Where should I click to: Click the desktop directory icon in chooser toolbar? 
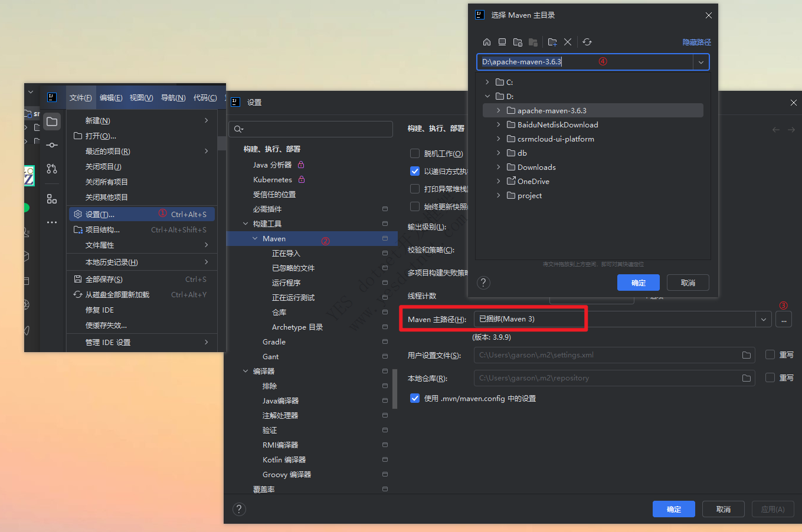pos(502,42)
